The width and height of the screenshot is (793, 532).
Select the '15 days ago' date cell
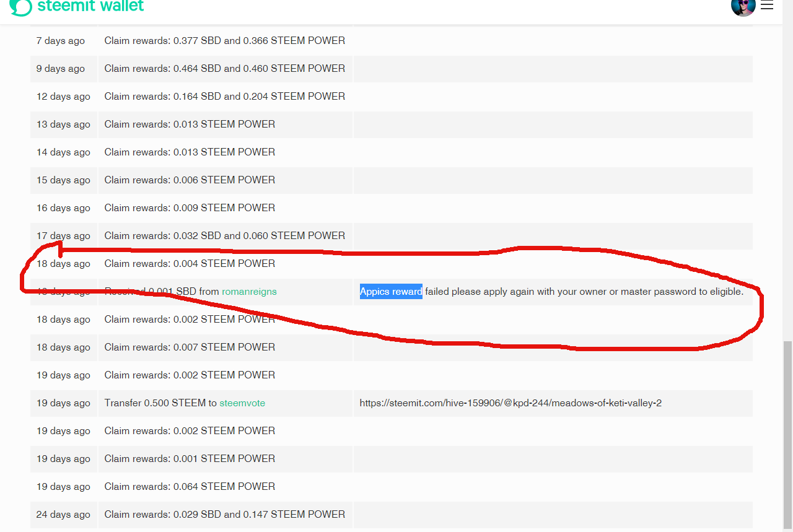[x=64, y=180]
